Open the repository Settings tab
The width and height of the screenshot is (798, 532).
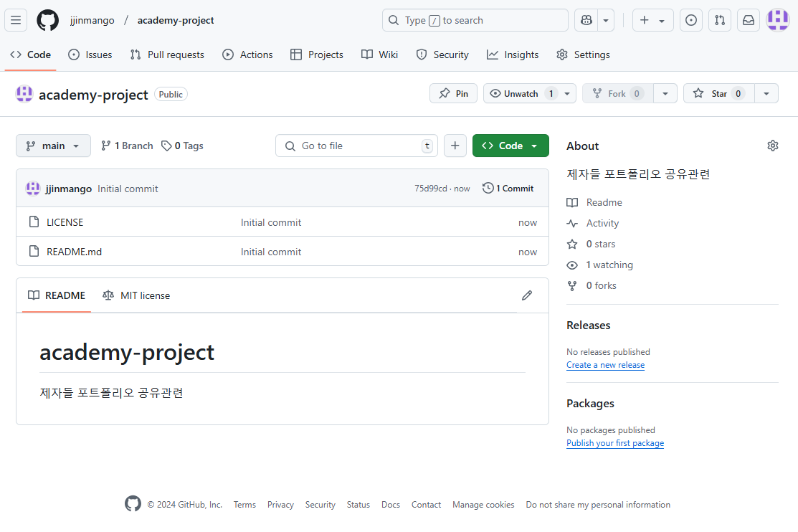[x=583, y=54]
